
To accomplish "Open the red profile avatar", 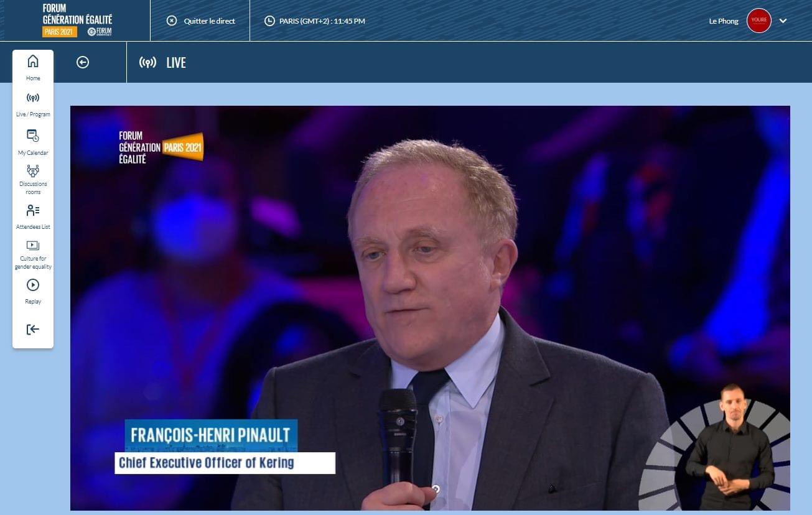I will tap(759, 21).
